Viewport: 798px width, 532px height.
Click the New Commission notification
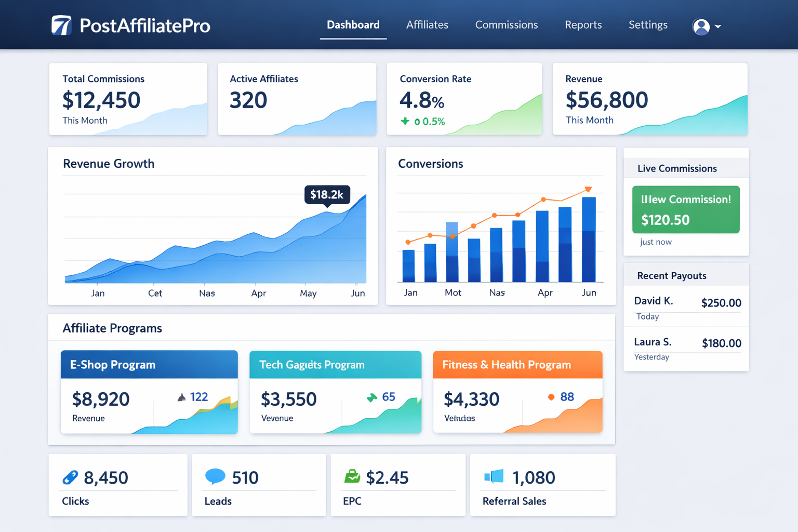tap(685, 209)
